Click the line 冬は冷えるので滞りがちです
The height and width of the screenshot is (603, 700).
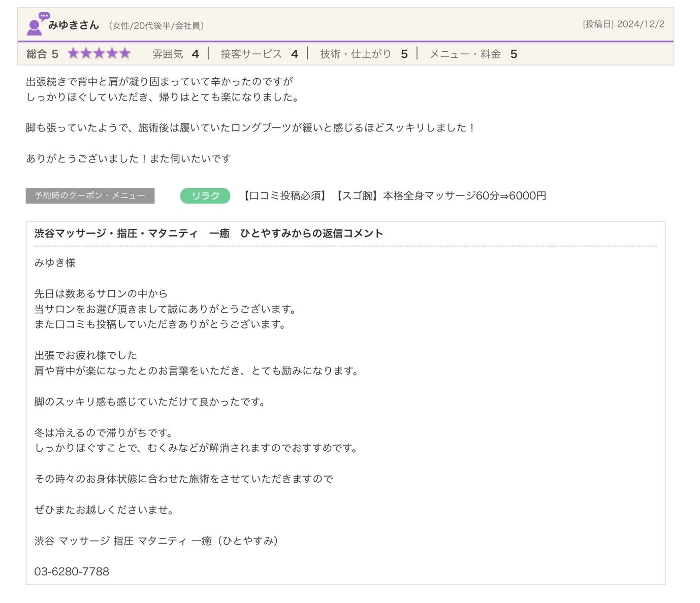click(104, 433)
